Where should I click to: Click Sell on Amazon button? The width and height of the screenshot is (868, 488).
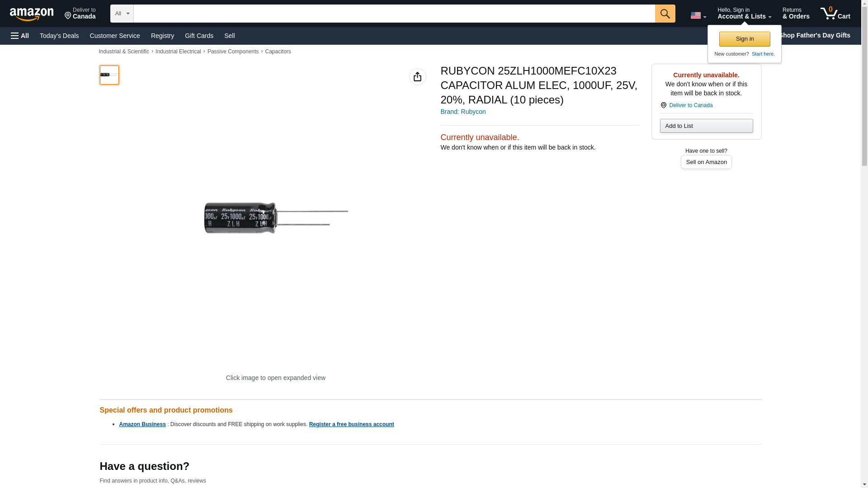tap(706, 162)
